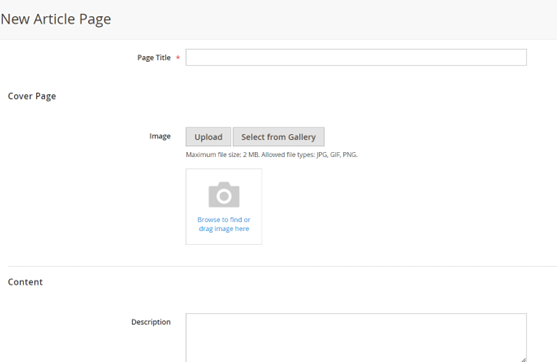Click the Upload button
This screenshot has height=362, width=557.
click(208, 137)
